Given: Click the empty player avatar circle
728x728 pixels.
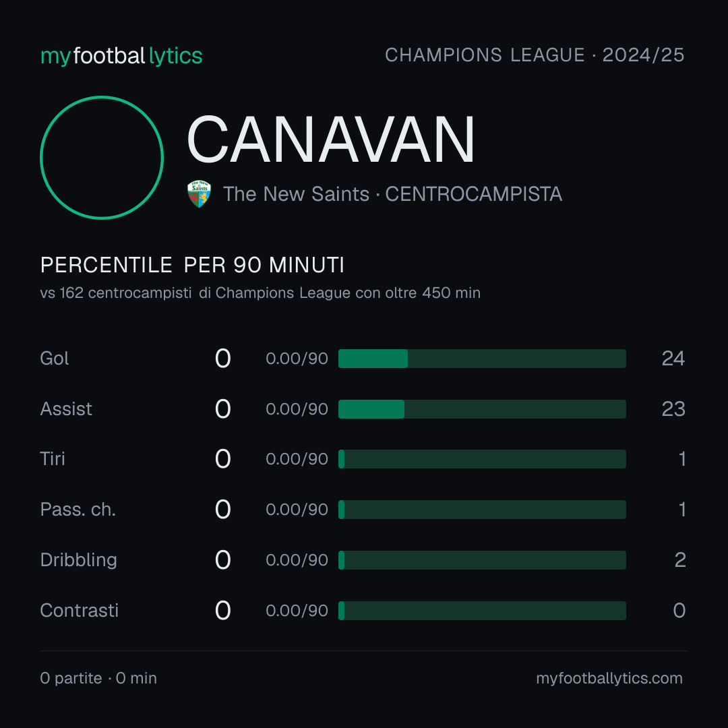Looking at the screenshot, I should (102, 157).
